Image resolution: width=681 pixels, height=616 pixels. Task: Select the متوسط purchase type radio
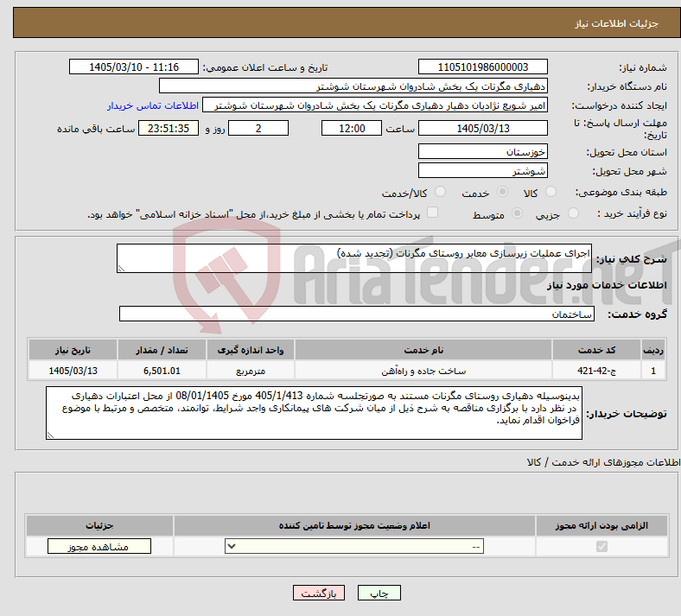[517, 213]
